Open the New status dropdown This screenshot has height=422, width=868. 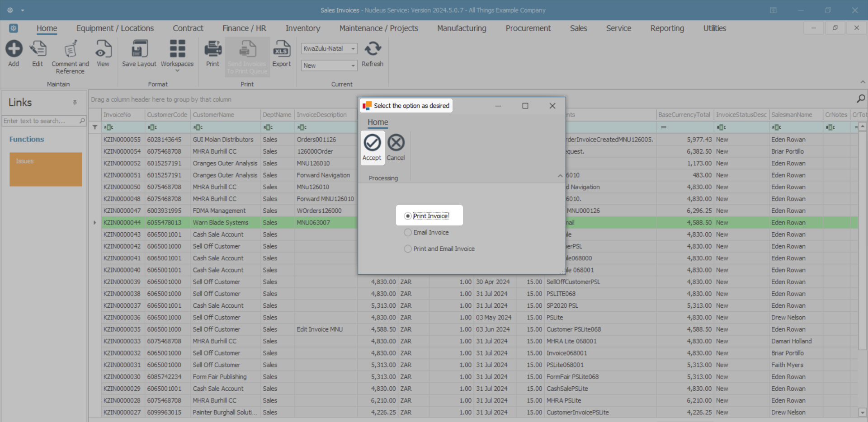point(353,66)
